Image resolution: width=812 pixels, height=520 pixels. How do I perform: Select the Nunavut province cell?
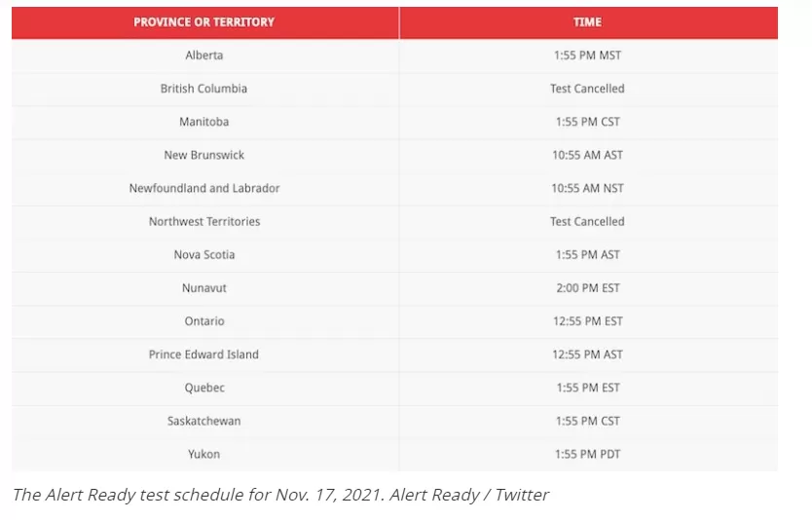pyautogui.click(x=204, y=288)
